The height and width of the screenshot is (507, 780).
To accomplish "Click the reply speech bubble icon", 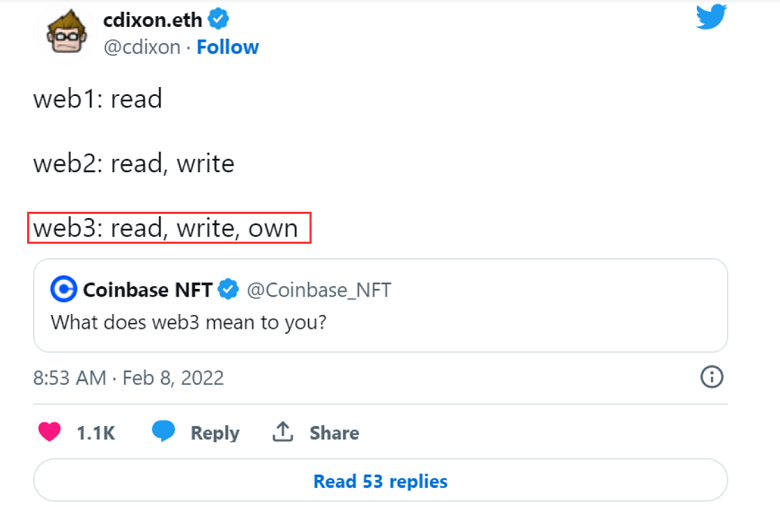I will pos(164,432).
